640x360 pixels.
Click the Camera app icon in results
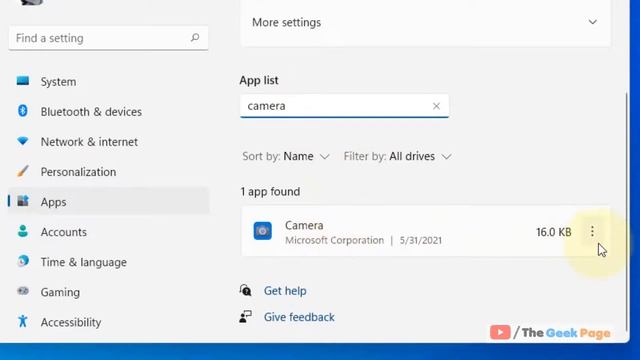tap(262, 231)
